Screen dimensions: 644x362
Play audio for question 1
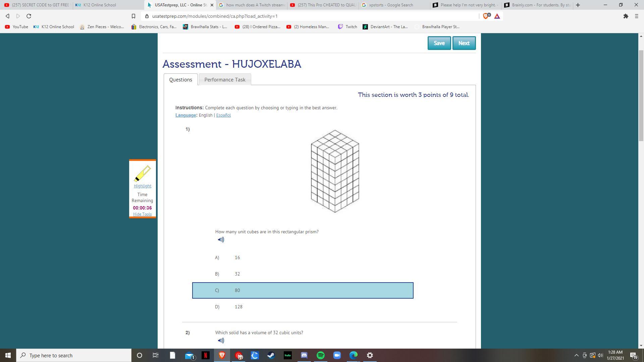pyautogui.click(x=221, y=240)
